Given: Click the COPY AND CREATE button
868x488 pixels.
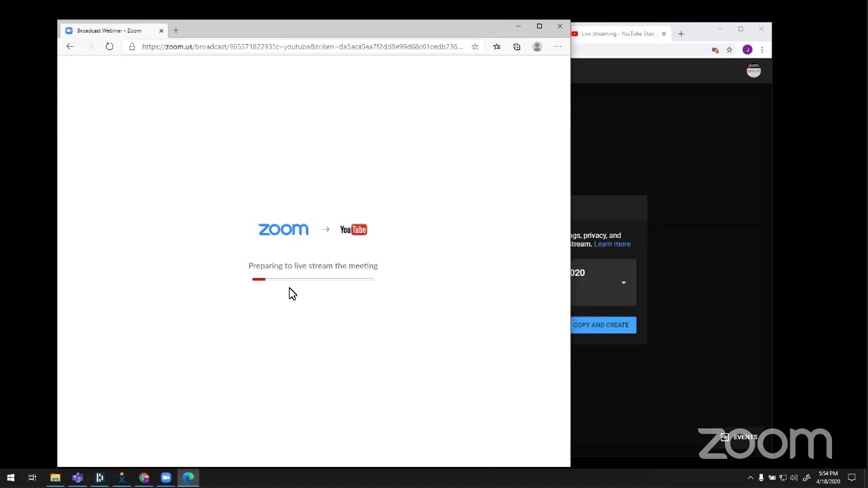Looking at the screenshot, I should (601, 325).
